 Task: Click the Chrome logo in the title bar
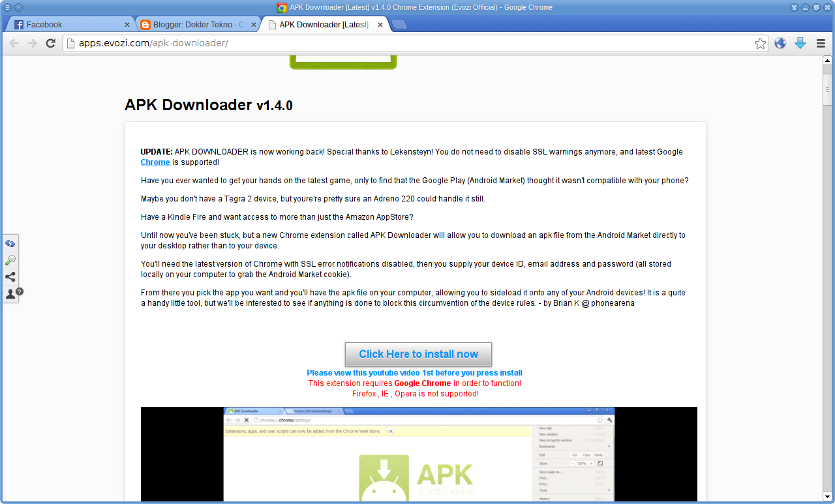click(282, 8)
